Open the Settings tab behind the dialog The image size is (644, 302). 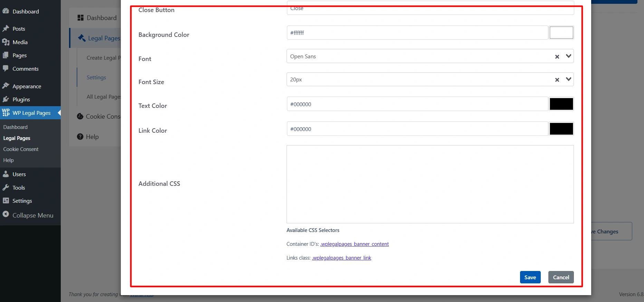[96, 78]
